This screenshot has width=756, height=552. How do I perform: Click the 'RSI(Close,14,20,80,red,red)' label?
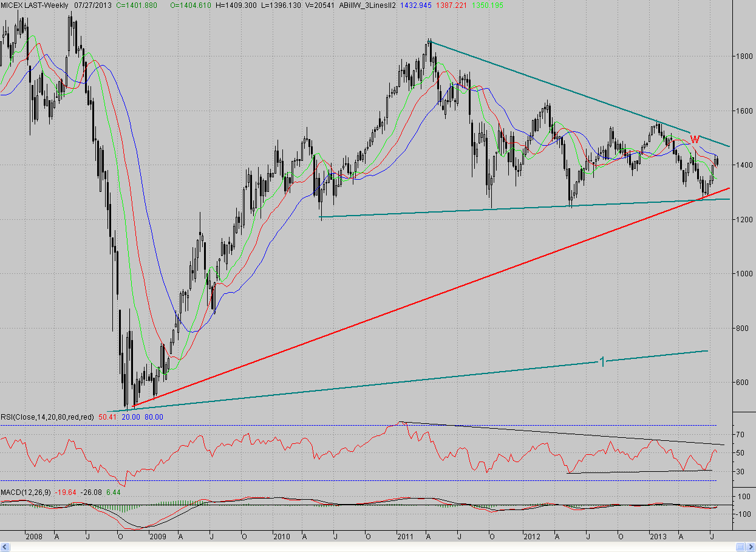point(47,417)
